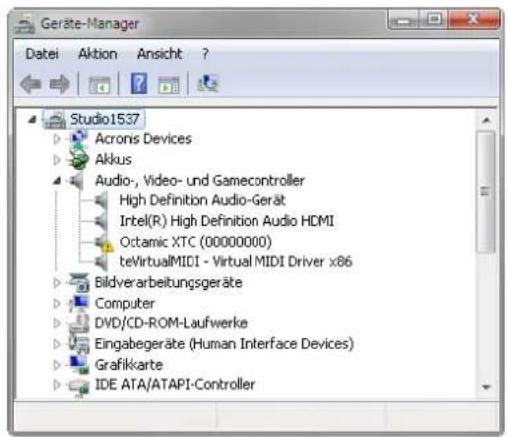Select Audio-, Video- und Gamecontroller label
The image size is (507, 437).
[200, 181]
